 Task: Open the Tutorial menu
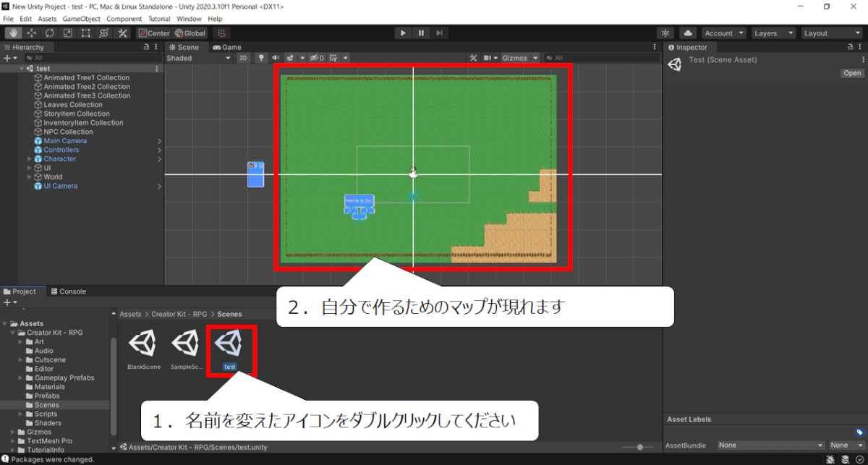coord(159,18)
